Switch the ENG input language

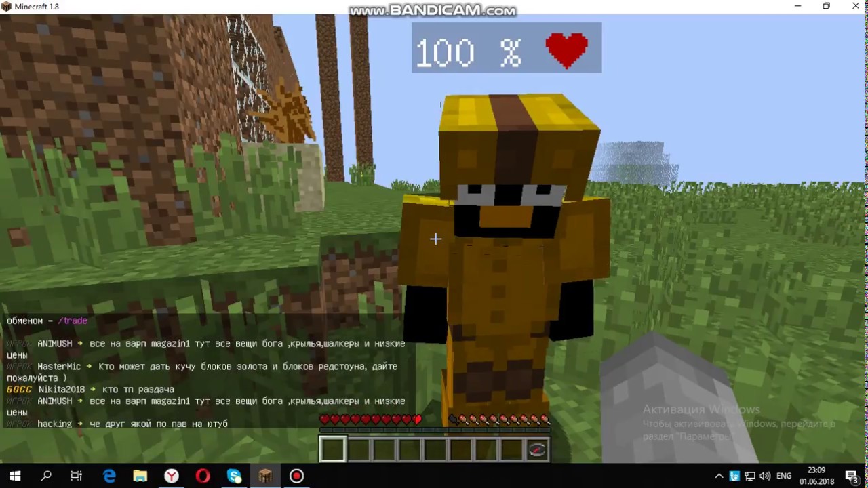tap(784, 476)
